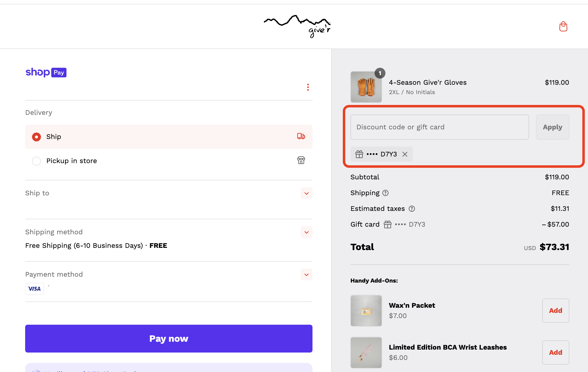588x372 pixels.
Task: Click the gift icon on the D7Y3 chip
Action: 359,154
